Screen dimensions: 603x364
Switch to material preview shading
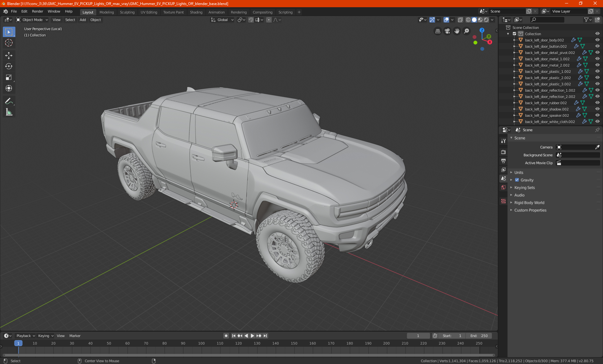click(480, 20)
